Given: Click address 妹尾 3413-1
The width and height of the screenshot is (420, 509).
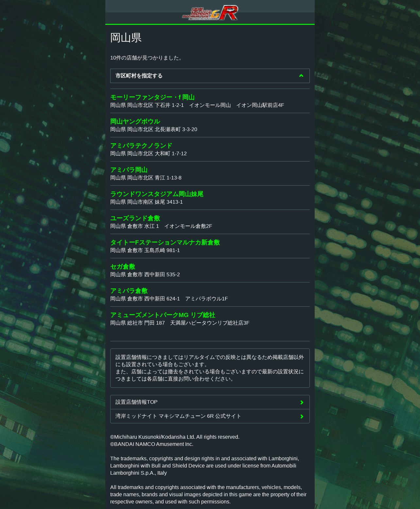Looking at the screenshot, I should [147, 202].
